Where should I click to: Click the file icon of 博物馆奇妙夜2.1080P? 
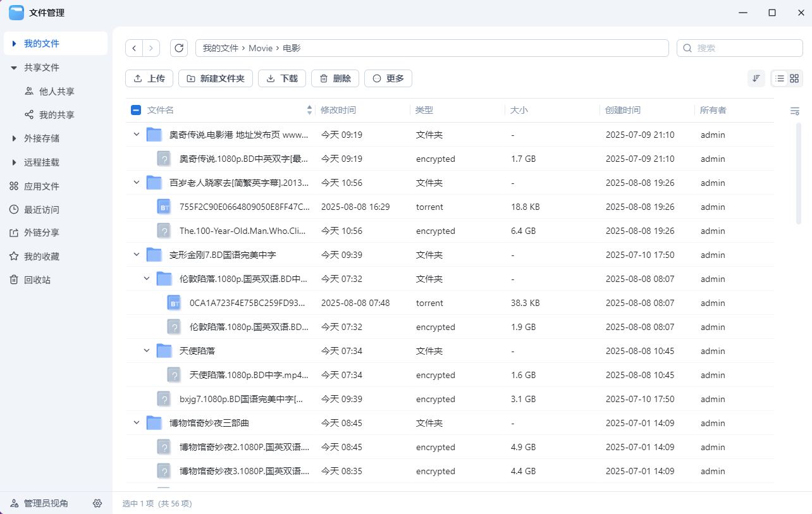point(164,447)
